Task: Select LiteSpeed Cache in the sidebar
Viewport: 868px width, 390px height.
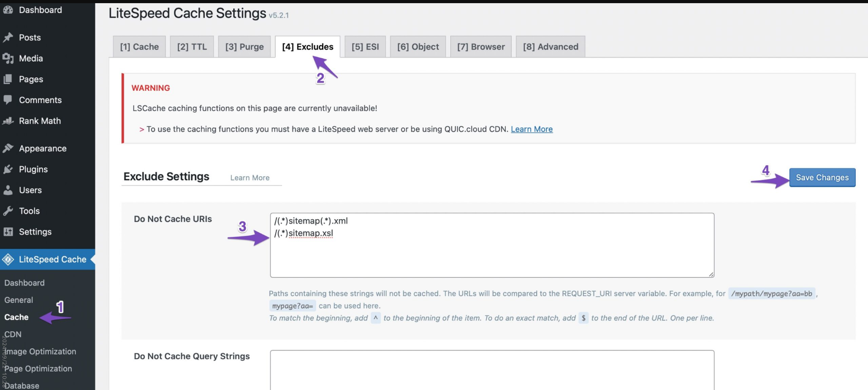Action: [47, 259]
